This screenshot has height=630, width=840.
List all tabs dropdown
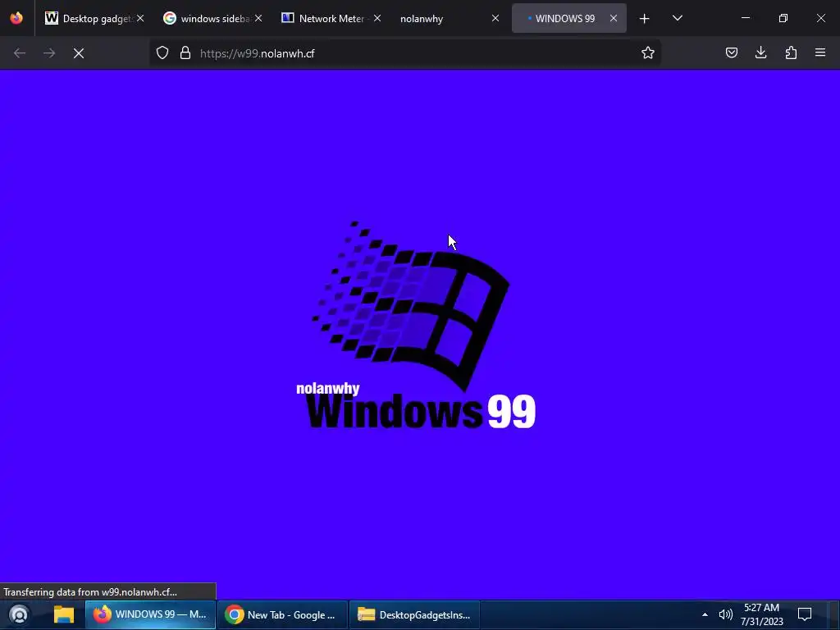click(x=677, y=19)
